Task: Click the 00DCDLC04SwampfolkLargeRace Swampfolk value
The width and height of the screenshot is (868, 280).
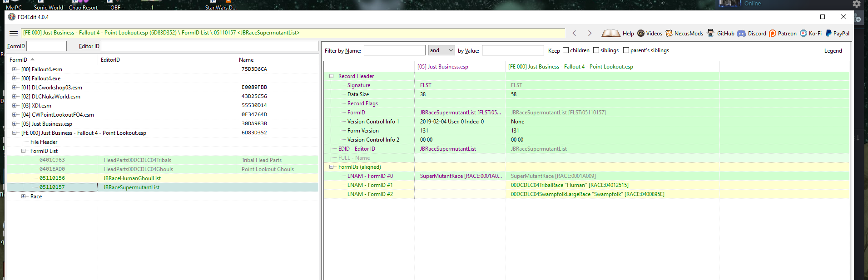Action: coord(587,194)
